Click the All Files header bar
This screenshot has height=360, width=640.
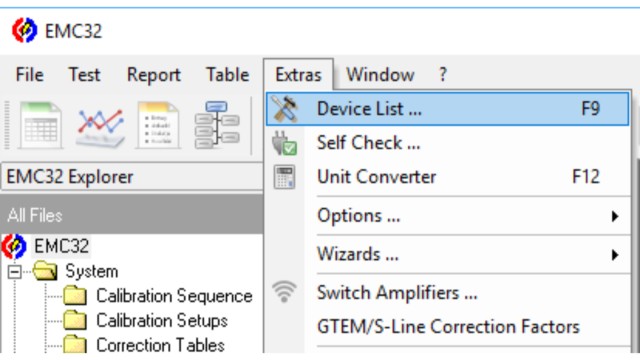tap(131, 215)
